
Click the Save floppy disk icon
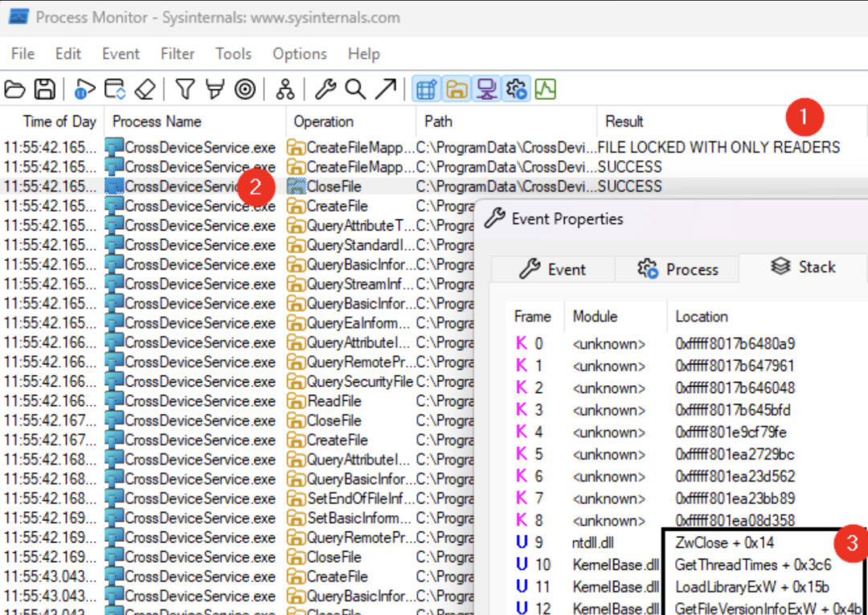pos(44,88)
